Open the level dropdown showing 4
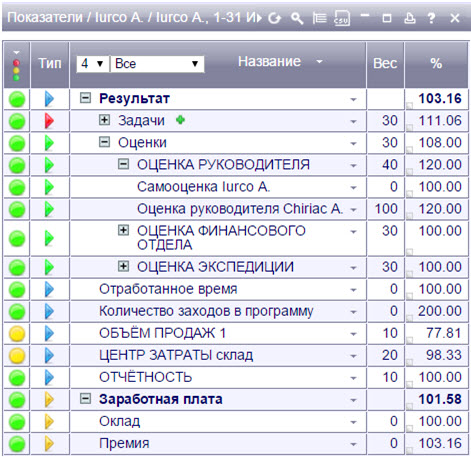Screen dimensions: 471x457 pyautogui.click(x=93, y=64)
